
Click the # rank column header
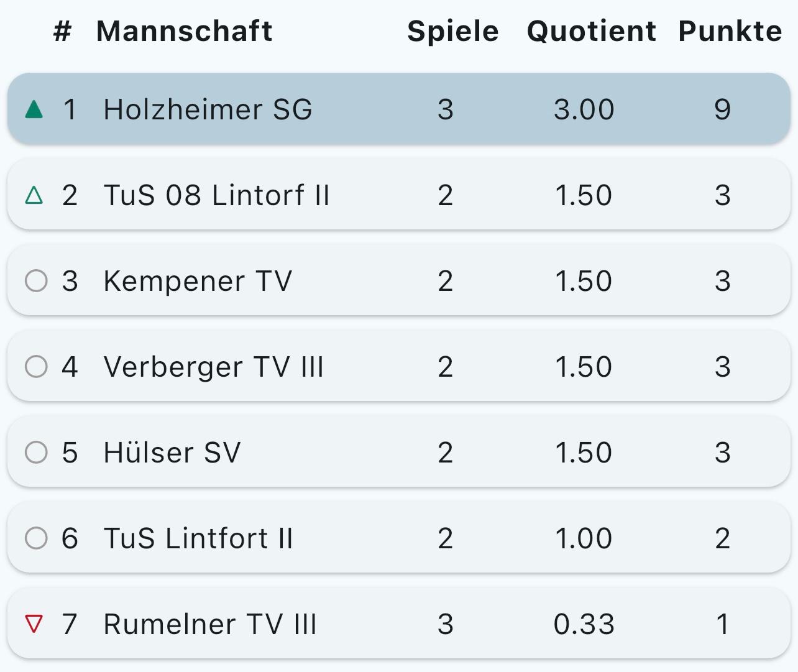pyautogui.click(x=62, y=31)
